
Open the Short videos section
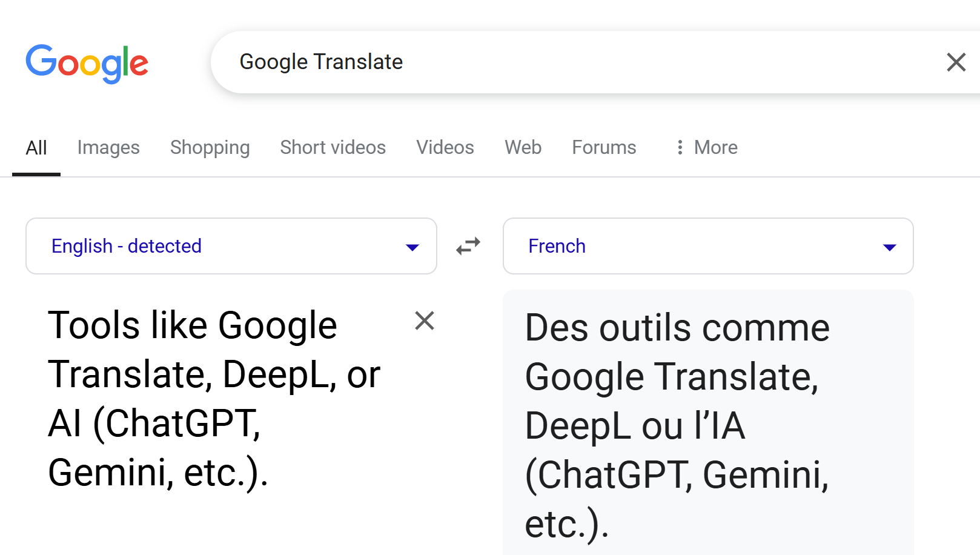pos(333,147)
